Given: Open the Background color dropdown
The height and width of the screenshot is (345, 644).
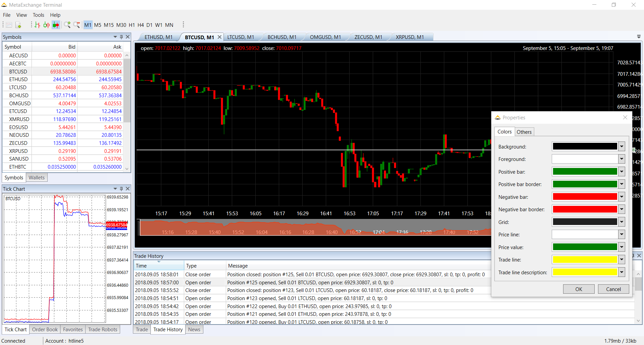Looking at the screenshot, I should coord(622,147).
